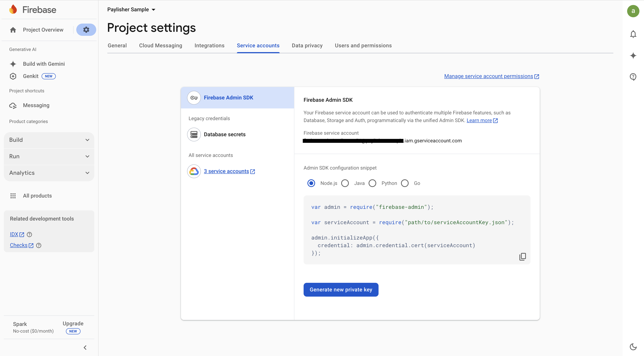The width and height of the screenshot is (644, 356).
Task: Switch to the General tab
Action: (117, 45)
